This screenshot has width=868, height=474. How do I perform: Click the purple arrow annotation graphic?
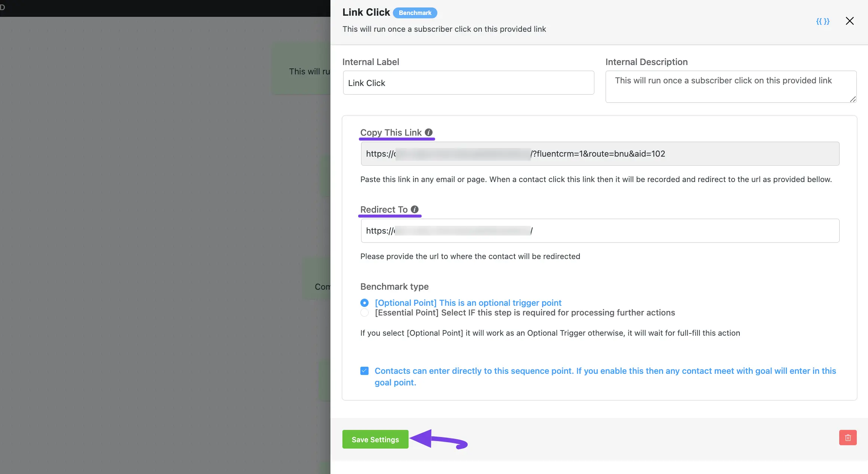(438, 440)
